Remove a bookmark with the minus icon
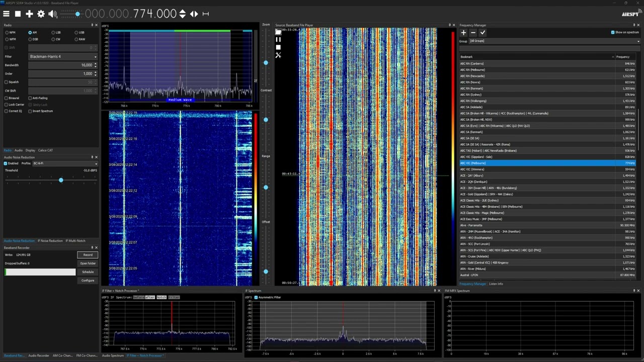The height and width of the screenshot is (362, 644). pyautogui.click(x=473, y=32)
